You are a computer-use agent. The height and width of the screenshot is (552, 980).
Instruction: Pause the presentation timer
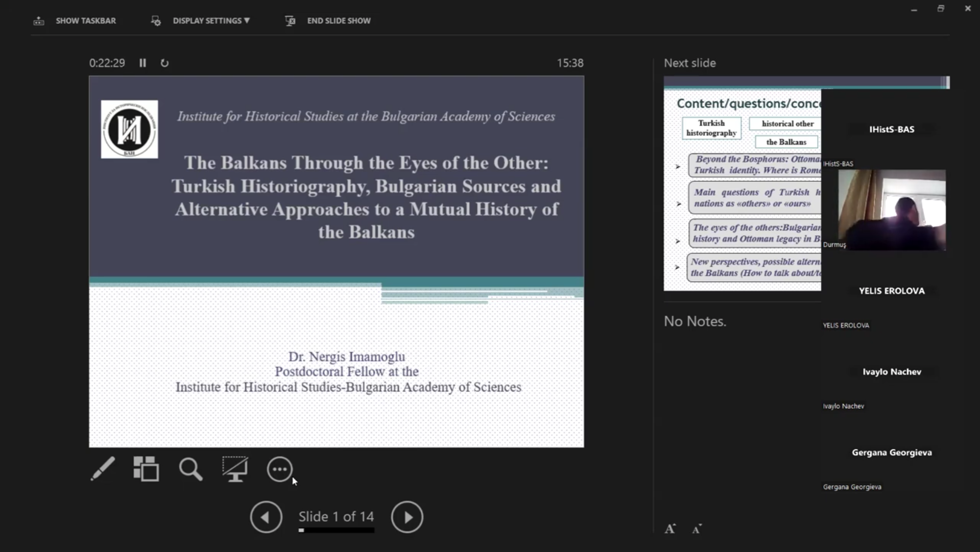pos(143,63)
